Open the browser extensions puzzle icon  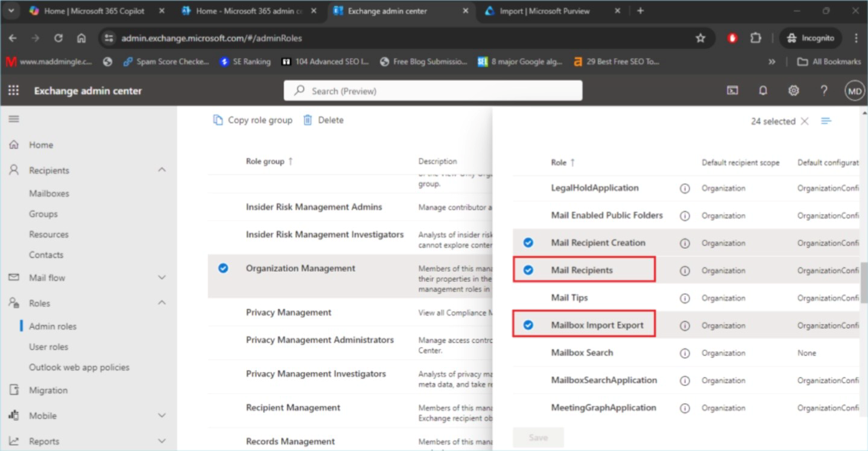[x=756, y=38]
